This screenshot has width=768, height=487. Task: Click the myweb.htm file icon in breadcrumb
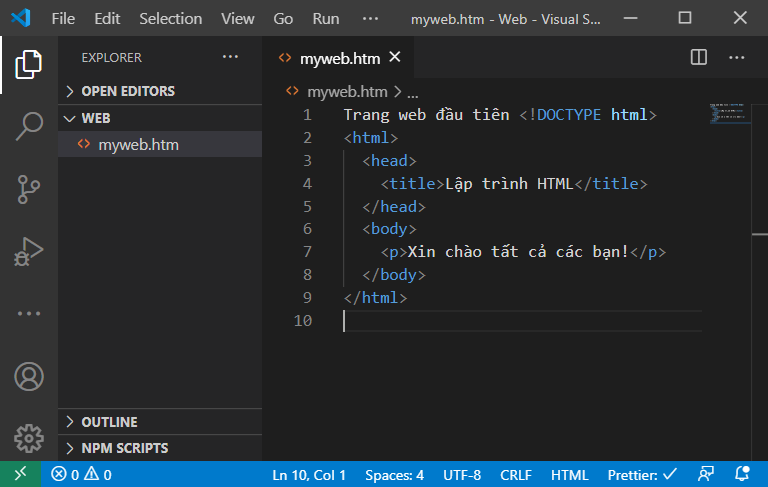292,91
